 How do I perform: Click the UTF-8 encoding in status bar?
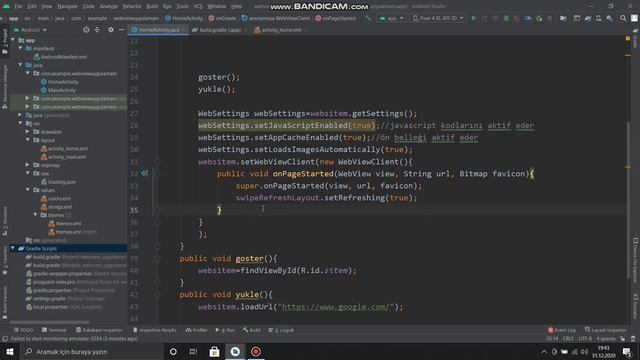pos(584,338)
